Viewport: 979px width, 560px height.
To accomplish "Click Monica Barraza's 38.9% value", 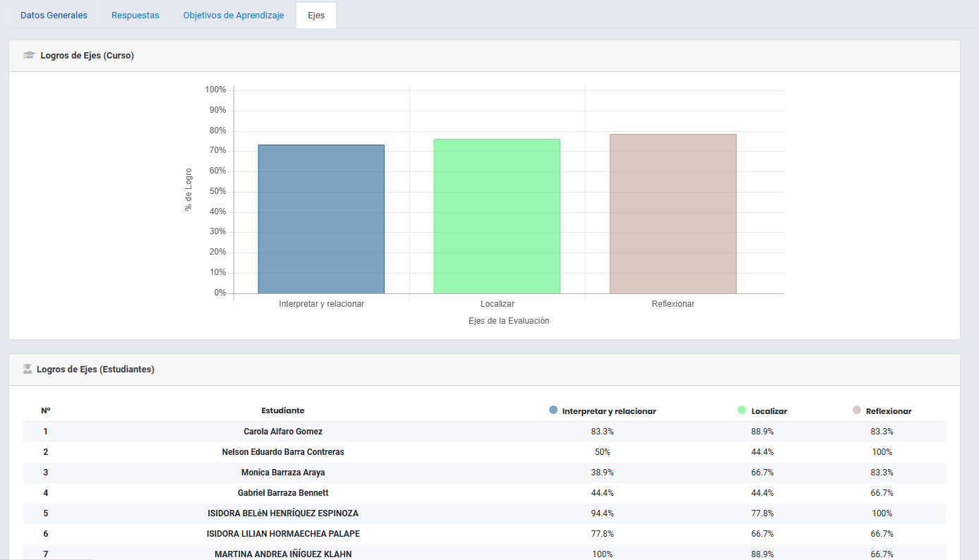I will 602,473.
